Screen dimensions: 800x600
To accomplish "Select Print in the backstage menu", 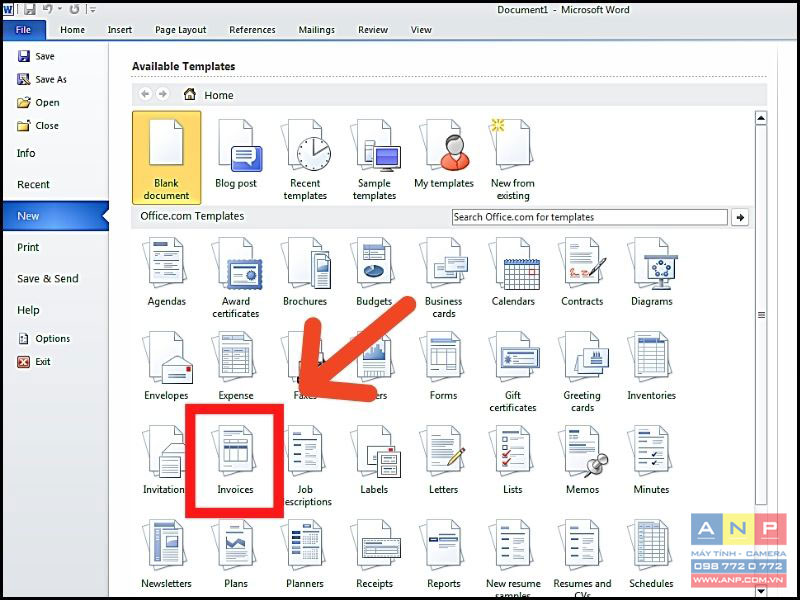I will point(28,247).
